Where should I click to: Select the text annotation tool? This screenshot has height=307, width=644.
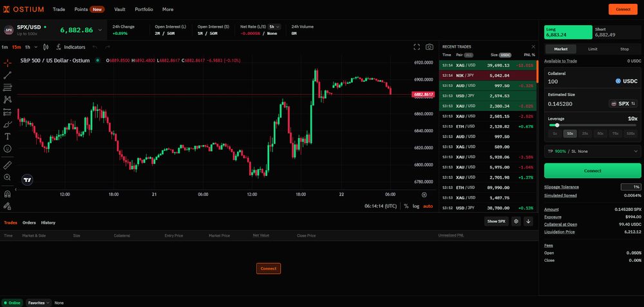[x=7, y=136]
